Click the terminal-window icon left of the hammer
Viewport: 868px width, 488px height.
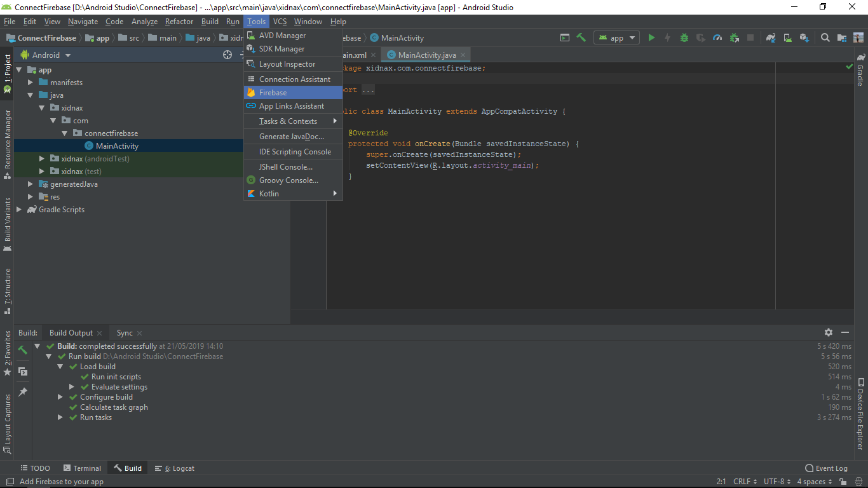(564, 37)
